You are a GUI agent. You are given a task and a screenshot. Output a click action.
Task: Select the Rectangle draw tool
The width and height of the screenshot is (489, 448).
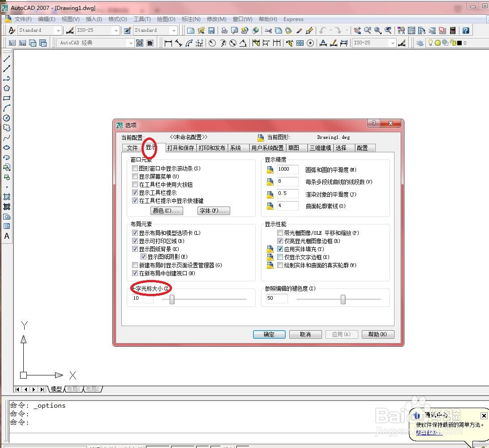pos(7,98)
